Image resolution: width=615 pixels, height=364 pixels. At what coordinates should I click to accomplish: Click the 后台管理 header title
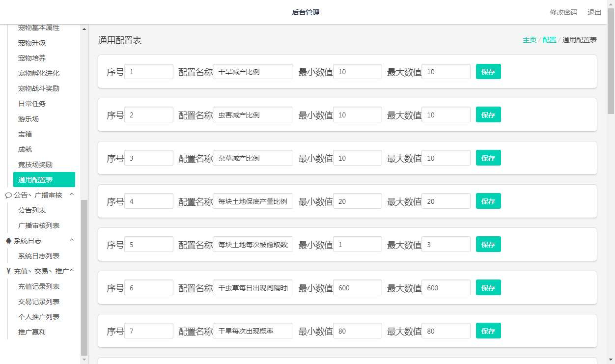tap(306, 12)
